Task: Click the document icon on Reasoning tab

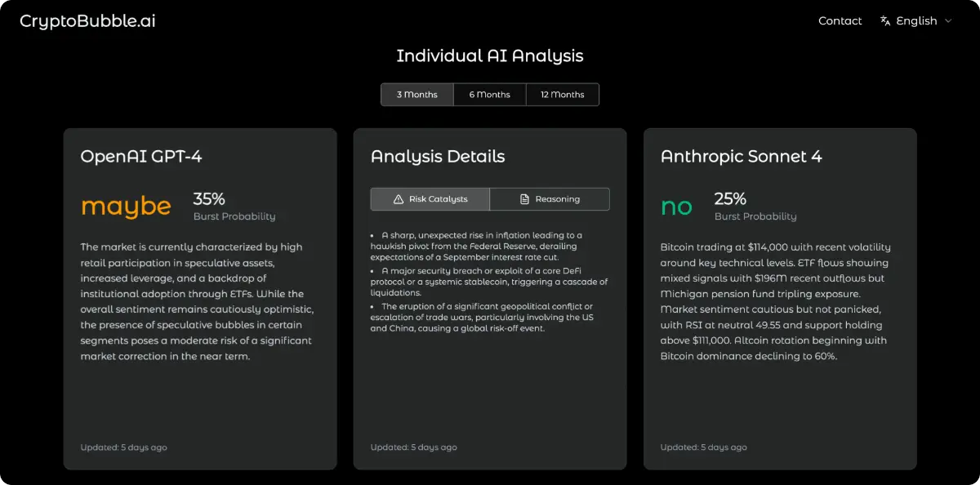Action: [525, 199]
